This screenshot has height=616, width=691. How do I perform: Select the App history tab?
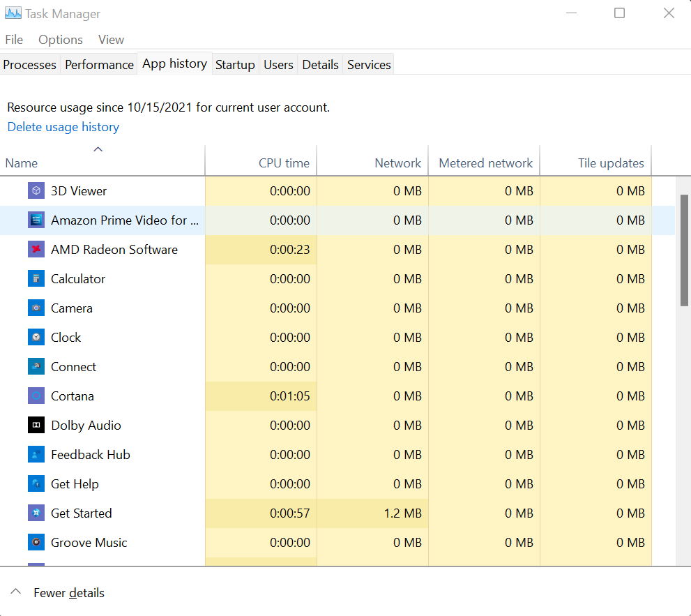[174, 63]
